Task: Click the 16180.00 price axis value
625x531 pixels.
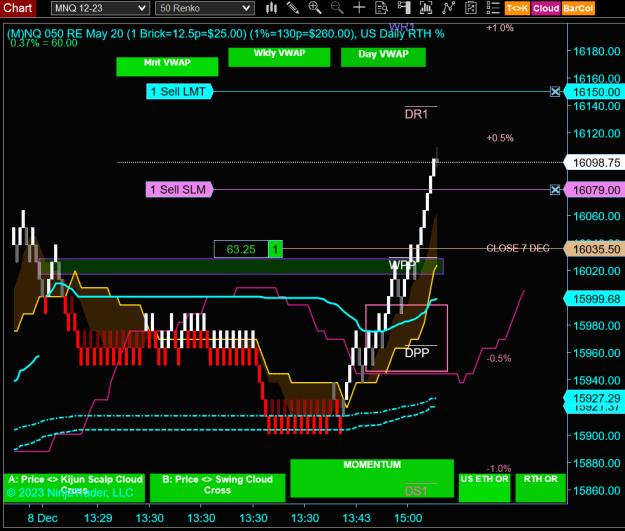Action: click(x=596, y=51)
